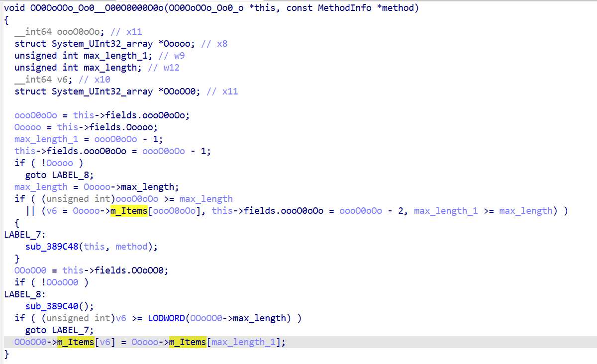The image size is (597, 364).
Task: Click '!Ooooo' condition in the if statement
Action: (x=56, y=163)
